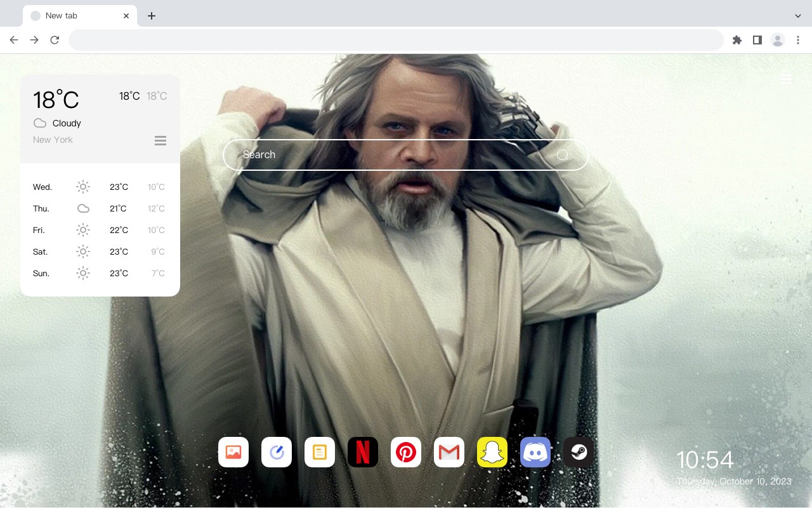
Task: Click the current 18°C temperature
Action: coord(56,100)
